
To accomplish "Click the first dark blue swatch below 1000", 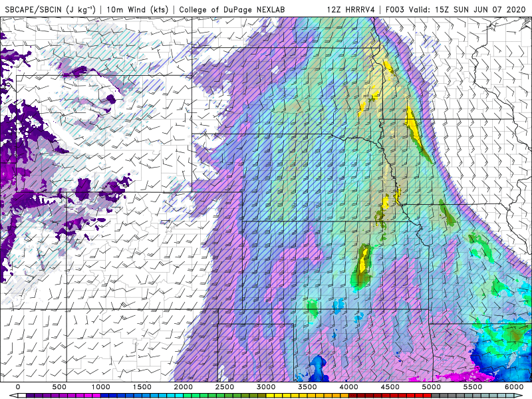I will click(105, 395).
